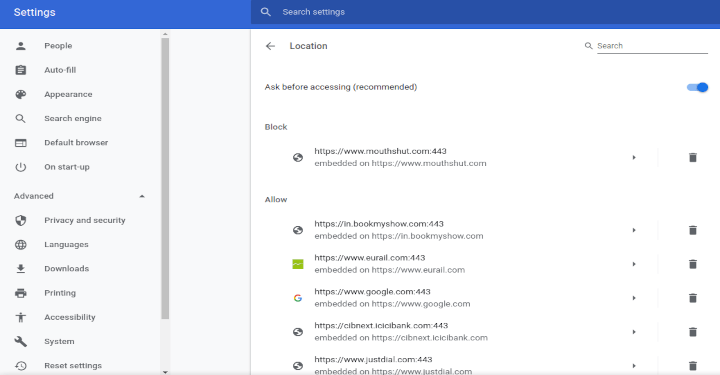Delete the cibnext.icicibank.com allowed entry
The width and height of the screenshot is (720, 375).
(x=693, y=332)
